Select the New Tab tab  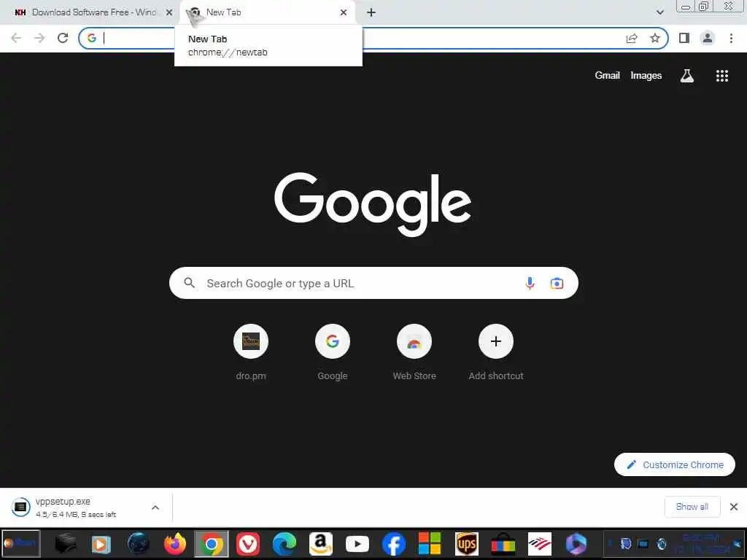[267, 12]
